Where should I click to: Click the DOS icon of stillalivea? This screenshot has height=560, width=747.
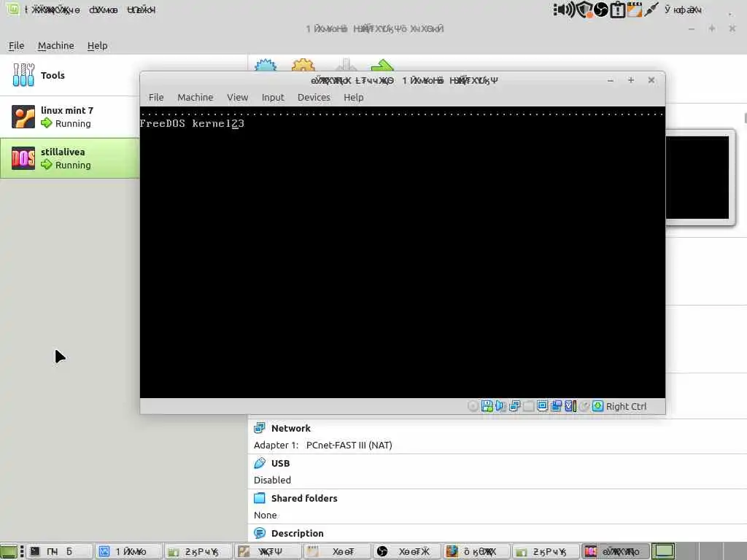pyautogui.click(x=23, y=158)
